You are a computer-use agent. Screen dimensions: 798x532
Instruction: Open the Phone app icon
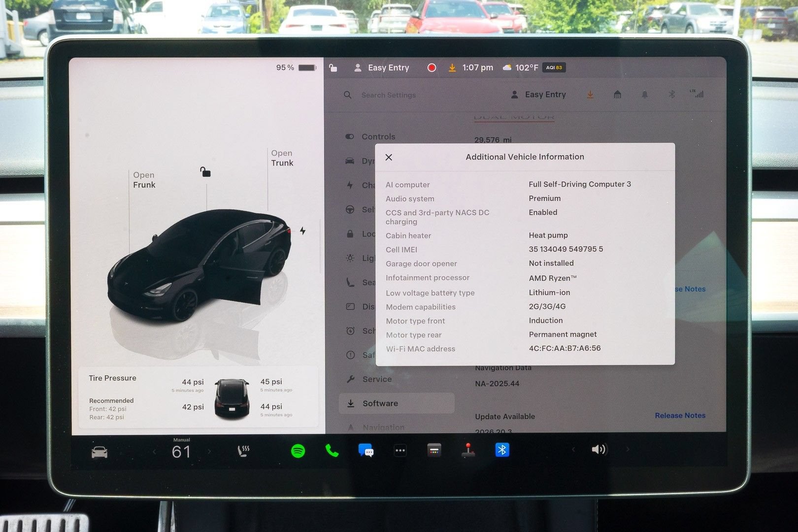[x=332, y=450]
